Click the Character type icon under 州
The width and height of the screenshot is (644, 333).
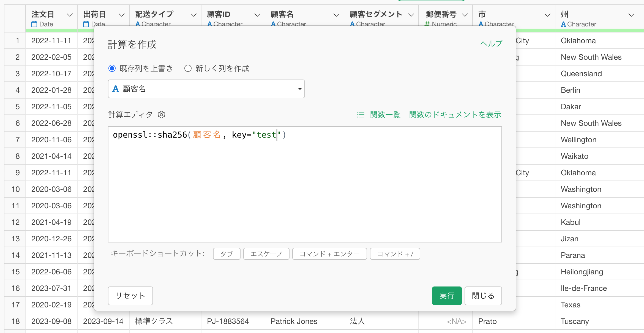(563, 24)
